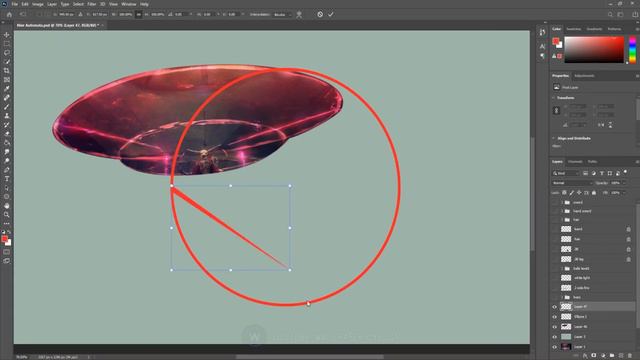Expand the trees layer group
Viewport: 640px width, 360px height.
562,297
